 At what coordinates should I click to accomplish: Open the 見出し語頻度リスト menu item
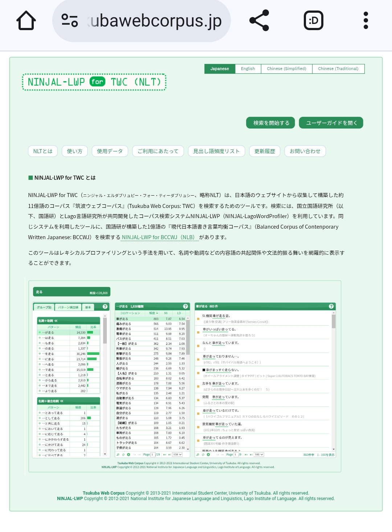[x=216, y=151]
